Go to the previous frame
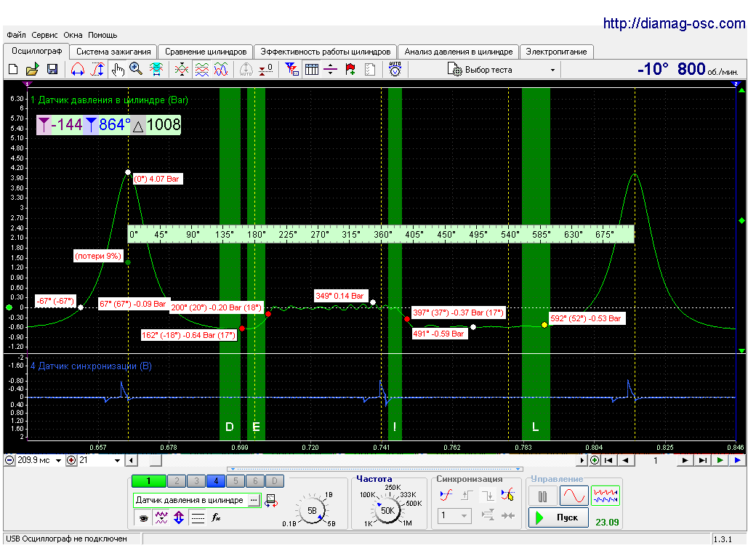756x548 pixels. [x=626, y=460]
